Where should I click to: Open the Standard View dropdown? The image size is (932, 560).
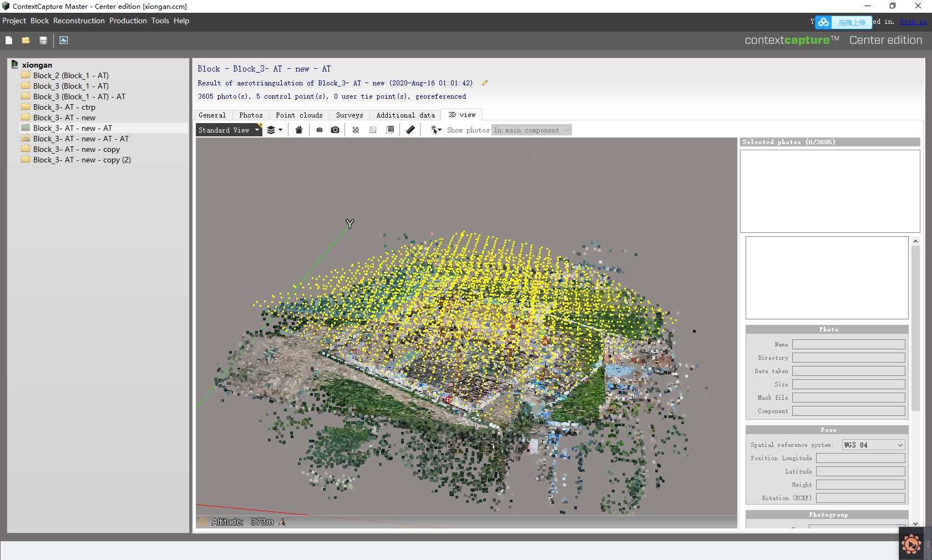229,130
